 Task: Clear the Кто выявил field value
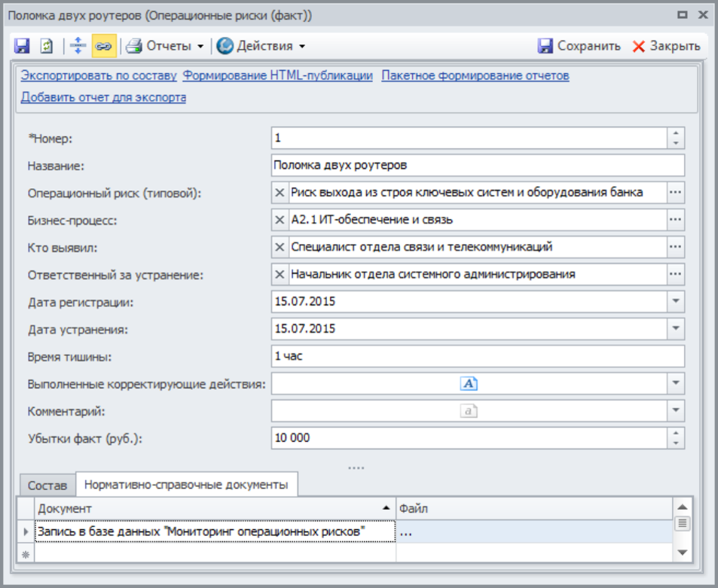pyautogui.click(x=280, y=247)
